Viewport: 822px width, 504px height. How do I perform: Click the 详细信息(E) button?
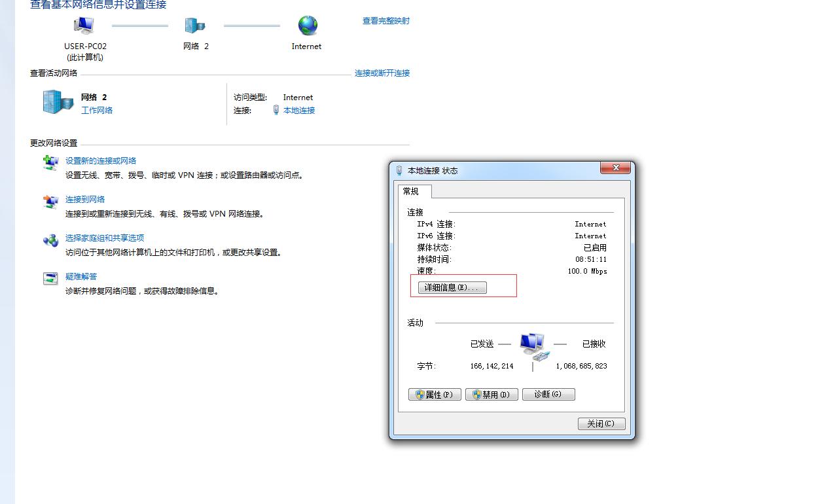[x=452, y=287]
